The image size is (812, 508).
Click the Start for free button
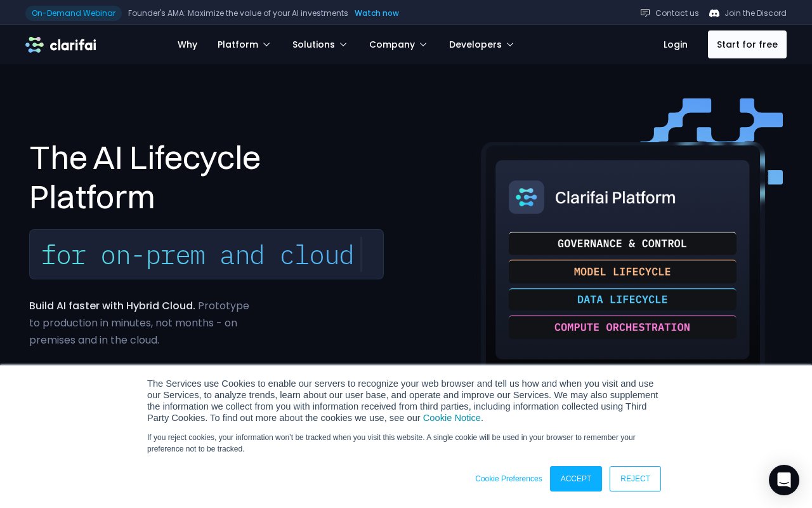tap(747, 44)
